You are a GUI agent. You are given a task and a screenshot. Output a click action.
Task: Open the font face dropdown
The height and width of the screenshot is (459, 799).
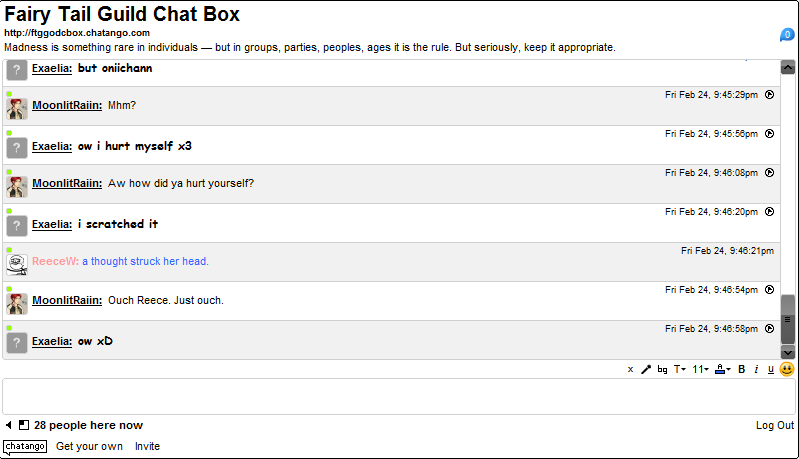coord(679,370)
